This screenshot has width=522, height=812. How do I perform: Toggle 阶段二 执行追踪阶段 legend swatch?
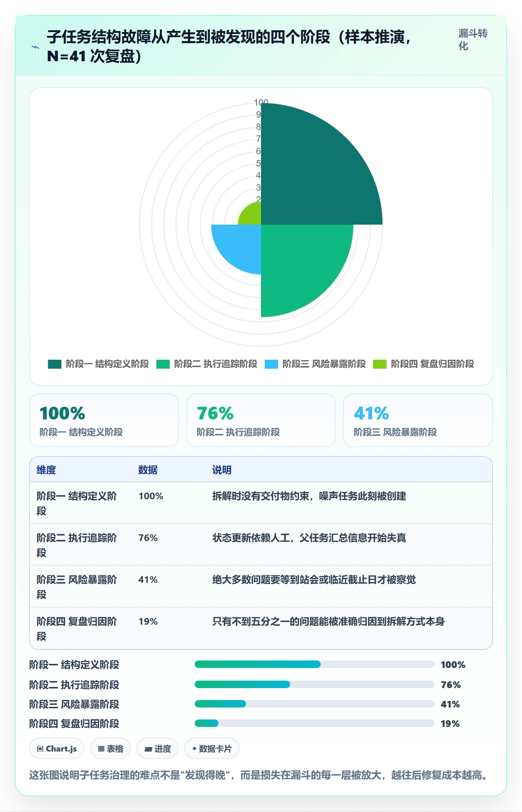[163, 364]
